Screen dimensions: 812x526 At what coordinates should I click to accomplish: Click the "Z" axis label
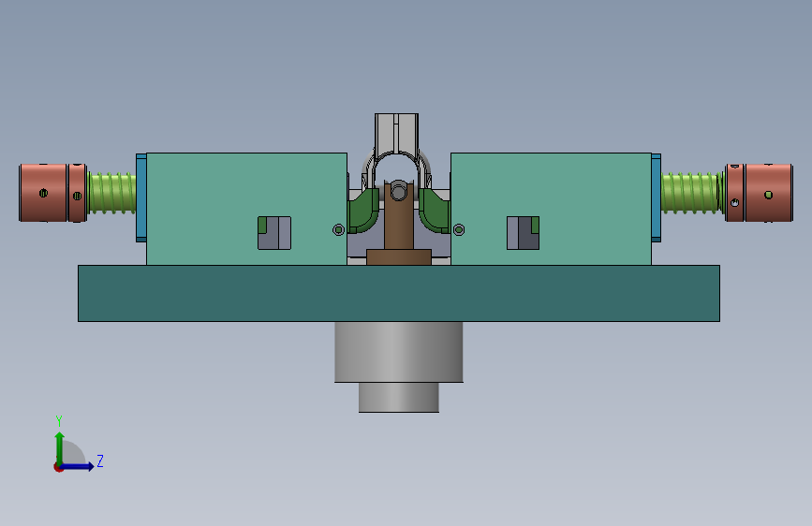[x=100, y=460]
